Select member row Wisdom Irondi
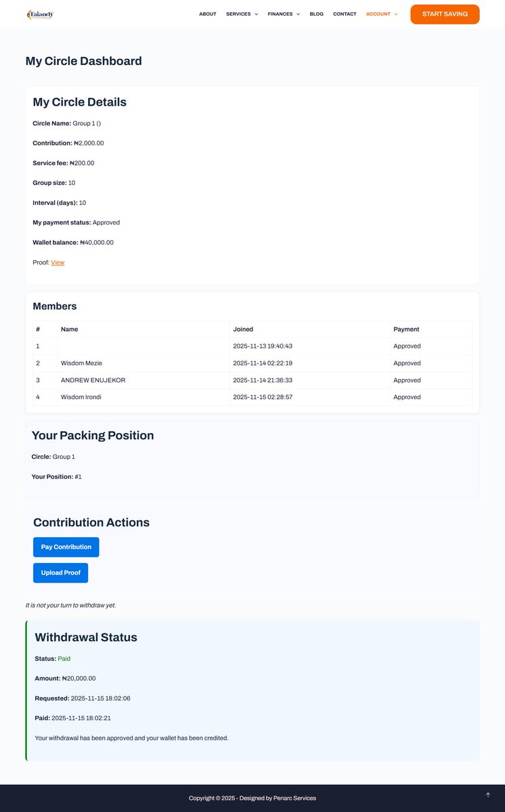Image resolution: width=505 pixels, height=812 pixels. pos(252,397)
